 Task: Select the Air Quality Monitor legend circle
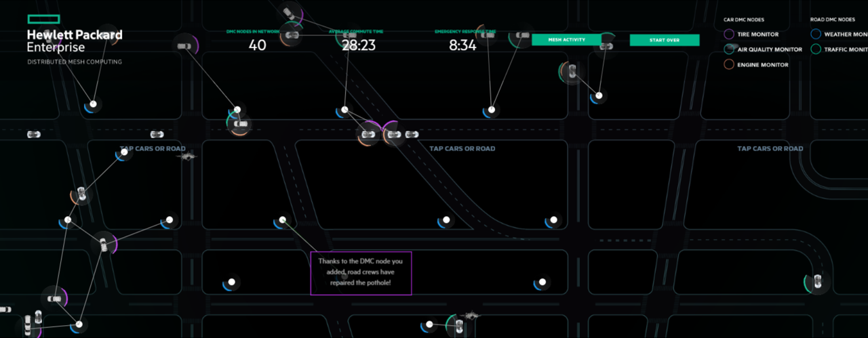click(729, 49)
